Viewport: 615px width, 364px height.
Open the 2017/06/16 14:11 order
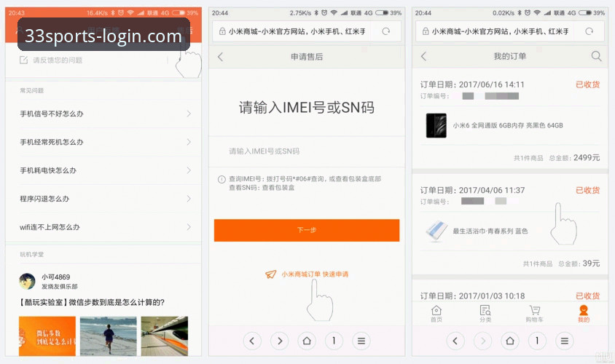tap(472, 84)
